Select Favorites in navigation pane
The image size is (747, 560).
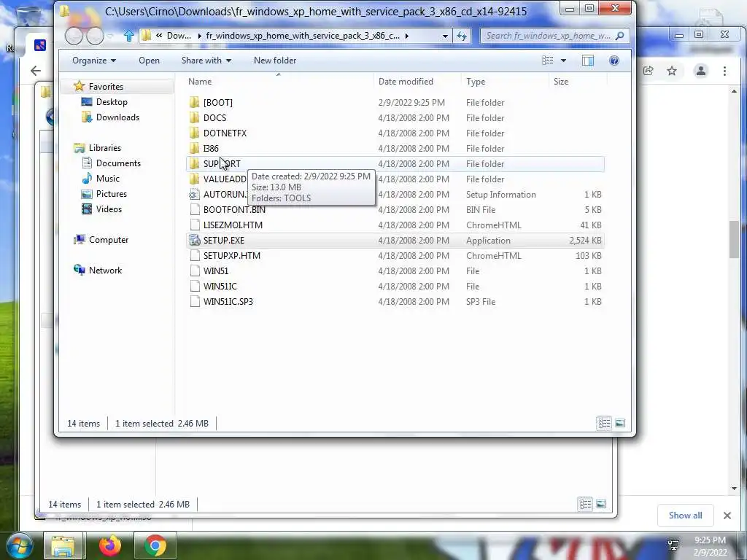(x=106, y=87)
